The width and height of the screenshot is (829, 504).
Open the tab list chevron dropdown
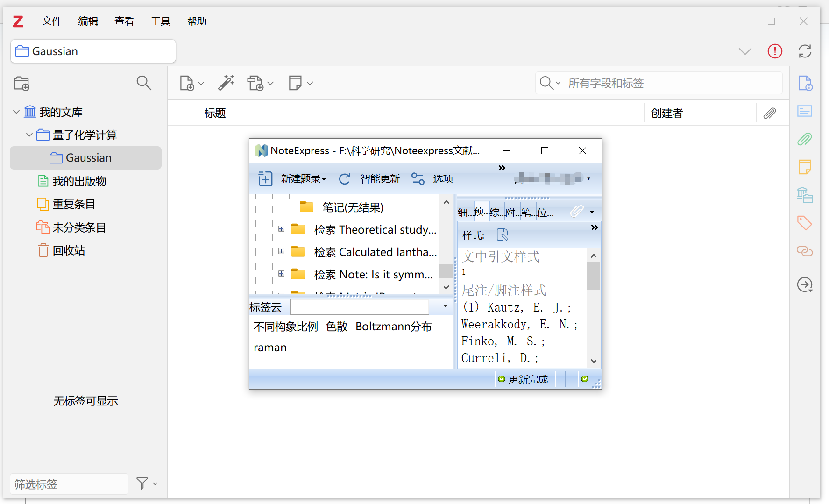tap(745, 51)
